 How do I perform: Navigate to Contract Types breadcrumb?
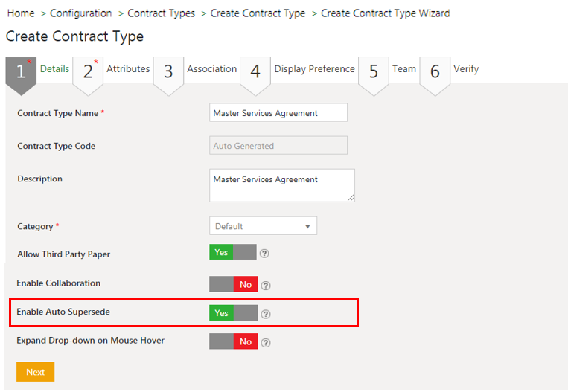click(x=161, y=13)
